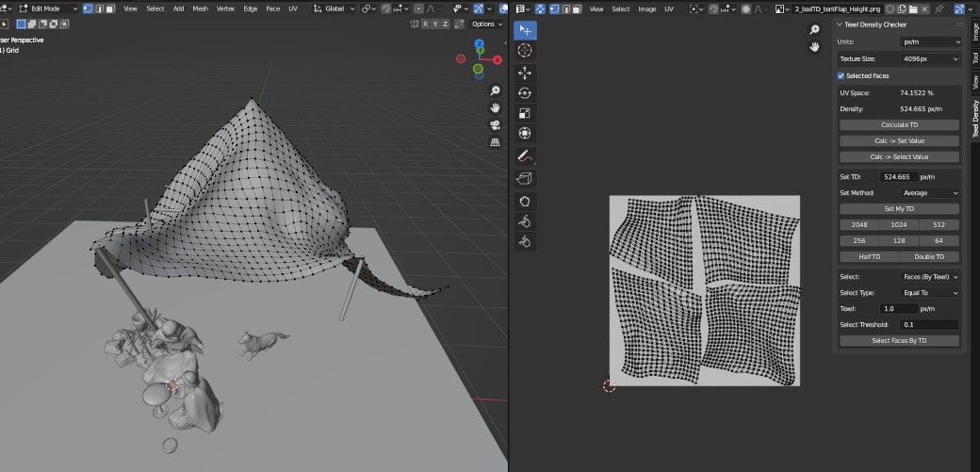Click the Calculate TD button
This screenshot has height=472, width=980.
pos(899,125)
